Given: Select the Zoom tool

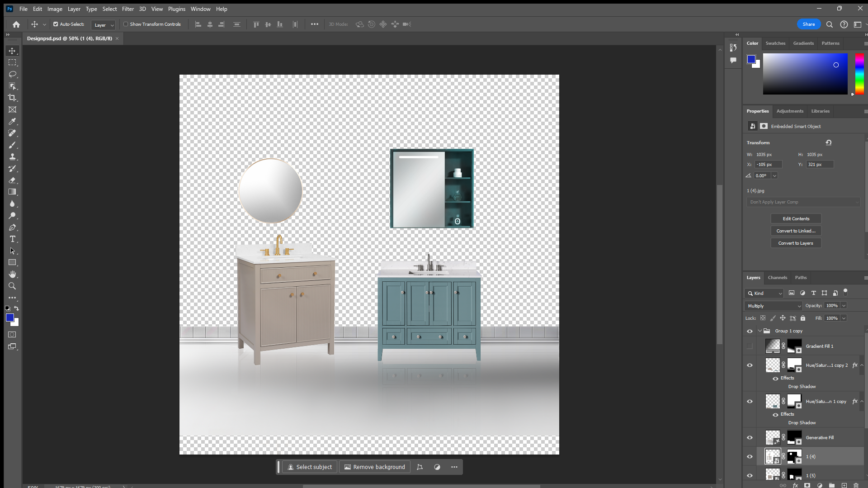Looking at the screenshot, I should click(12, 286).
